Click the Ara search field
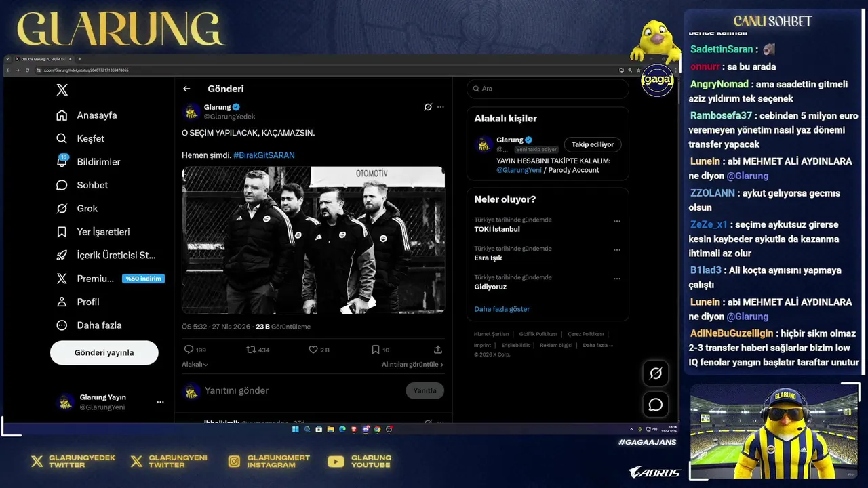 pos(548,89)
